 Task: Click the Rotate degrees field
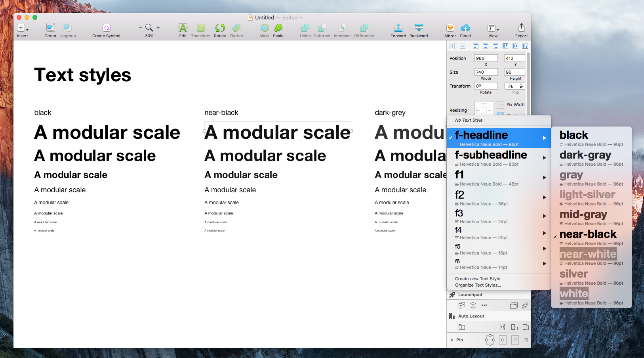tap(486, 86)
